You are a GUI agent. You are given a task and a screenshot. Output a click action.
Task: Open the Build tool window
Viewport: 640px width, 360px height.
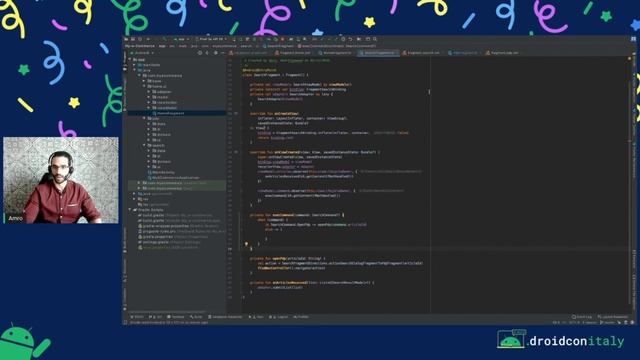196,317
